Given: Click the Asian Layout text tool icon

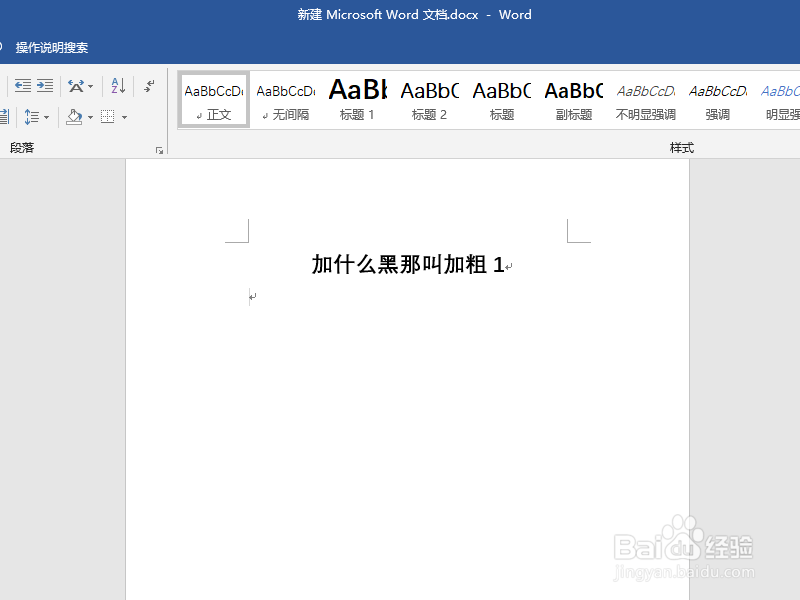Looking at the screenshot, I should tap(75, 87).
